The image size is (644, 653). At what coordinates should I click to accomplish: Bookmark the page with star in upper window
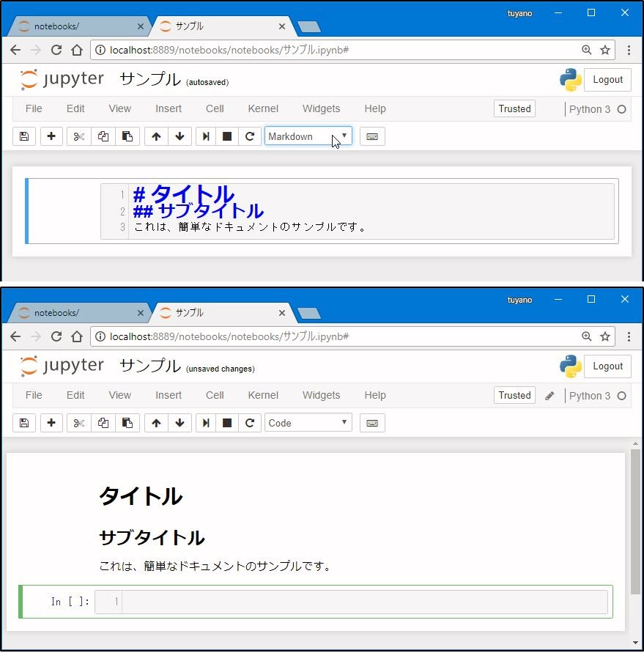(605, 50)
